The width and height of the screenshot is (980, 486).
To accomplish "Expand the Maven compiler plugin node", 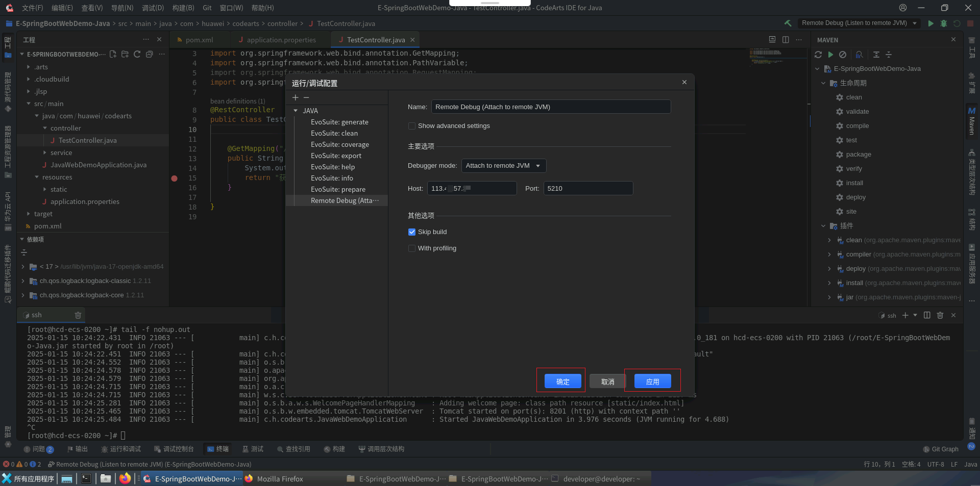I will tap(829, 254).
